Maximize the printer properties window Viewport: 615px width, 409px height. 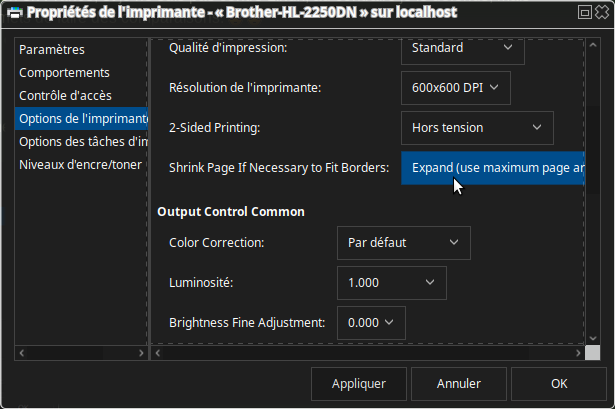coord(583,12)
